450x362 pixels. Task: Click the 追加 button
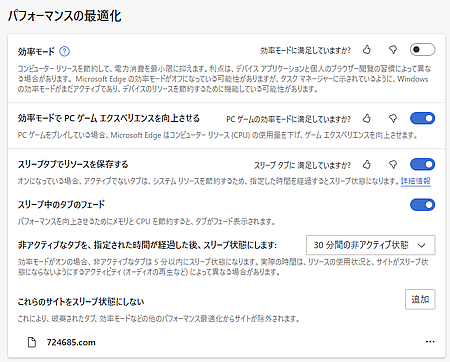(x=420, y=299)
